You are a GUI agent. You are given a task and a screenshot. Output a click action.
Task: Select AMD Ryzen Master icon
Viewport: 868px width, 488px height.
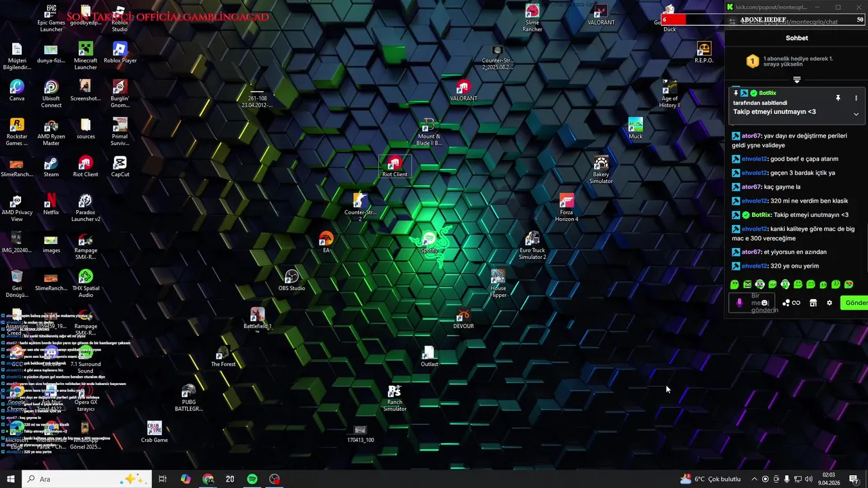(51, 132)
